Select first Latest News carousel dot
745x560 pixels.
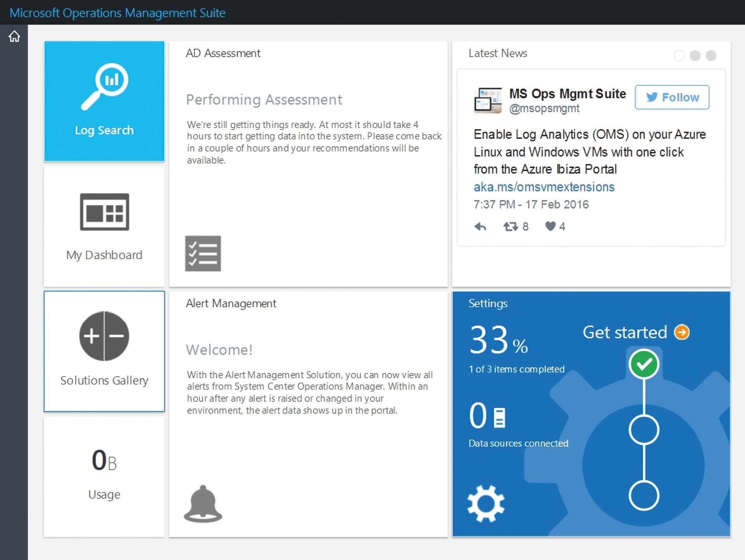click(x=679, y=56)
